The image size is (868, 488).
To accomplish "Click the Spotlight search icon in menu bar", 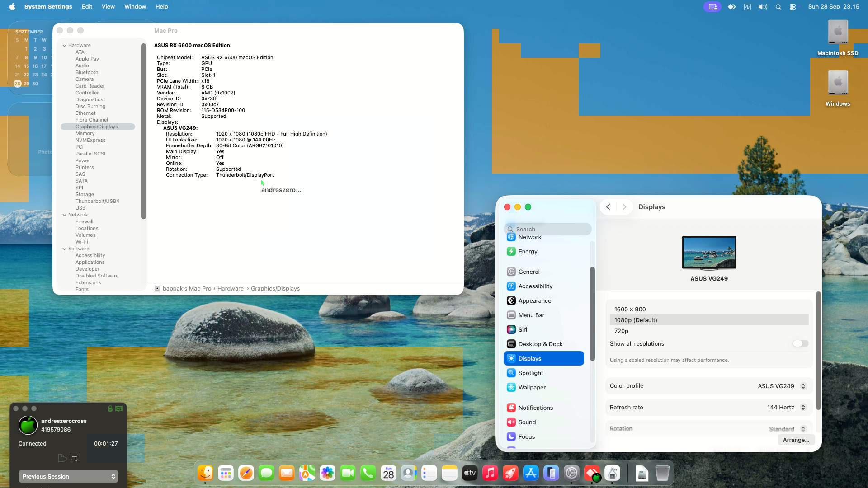I will (778, 7).
